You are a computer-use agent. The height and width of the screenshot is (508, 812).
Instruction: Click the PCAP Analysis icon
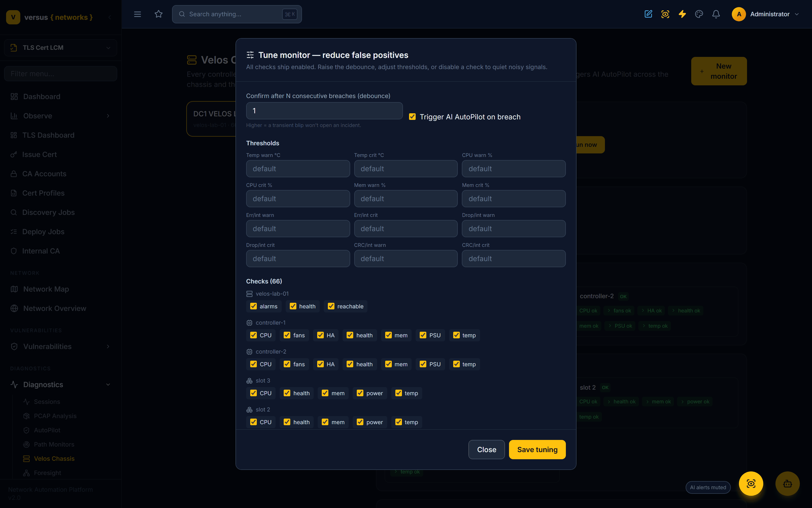pyautogui.click(x=26, y=416)
